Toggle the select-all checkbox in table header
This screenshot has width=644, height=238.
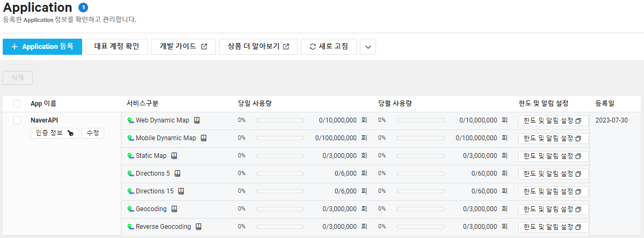tap(17, 104)
